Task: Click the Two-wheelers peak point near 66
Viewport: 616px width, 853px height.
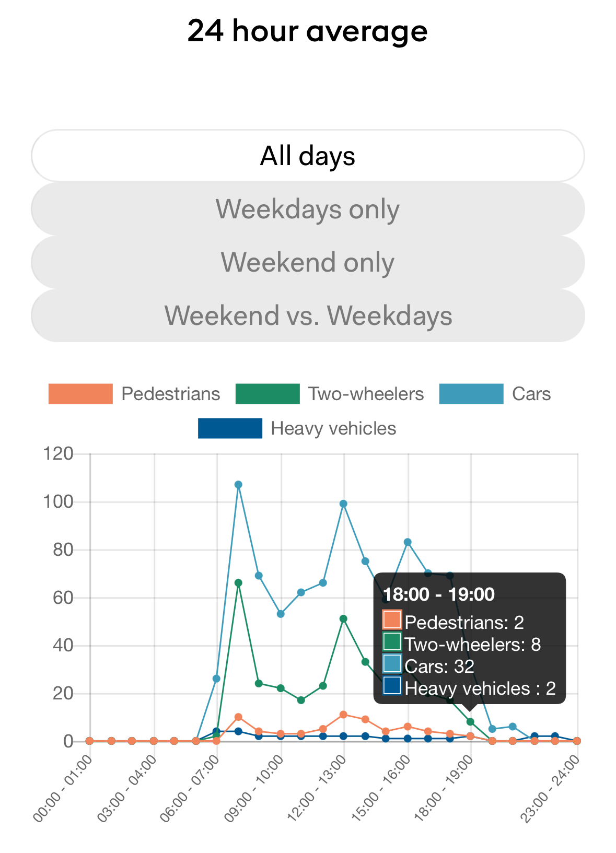Action: pyautogui.click(x=238, y=582)
